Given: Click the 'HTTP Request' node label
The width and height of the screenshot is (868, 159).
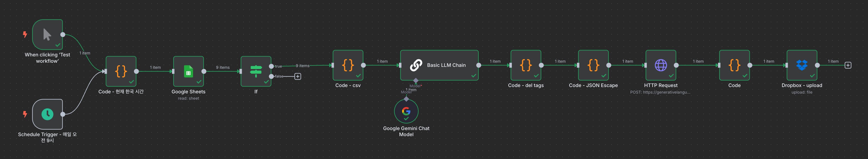Looking at the screenshot, I should (x=660, y=85).
